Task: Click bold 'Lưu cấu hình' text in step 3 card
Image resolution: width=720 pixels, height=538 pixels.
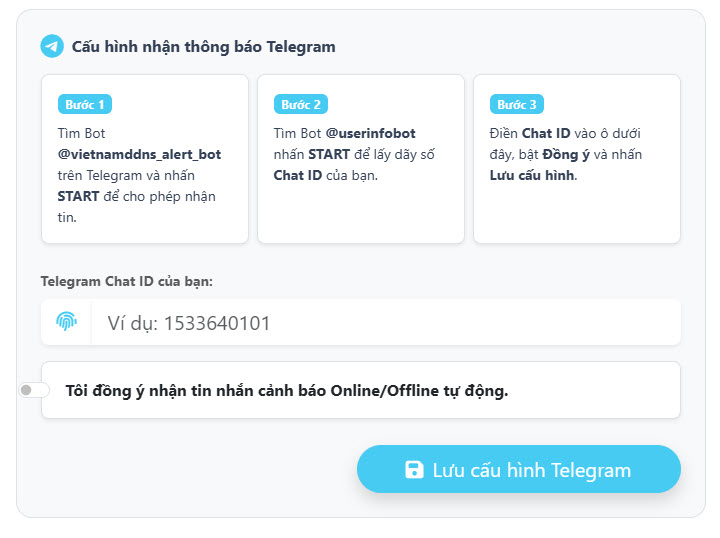Action: 532,175
